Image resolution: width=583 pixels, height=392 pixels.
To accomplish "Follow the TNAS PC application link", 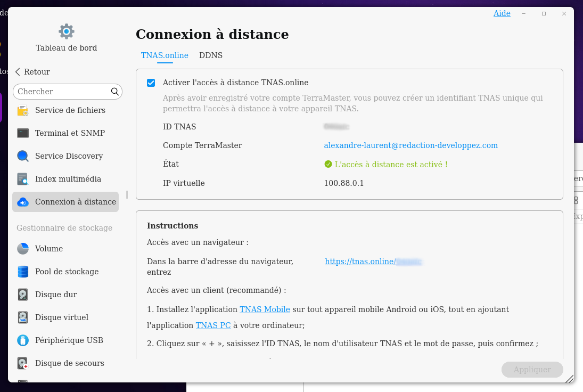I will [213, 325].
